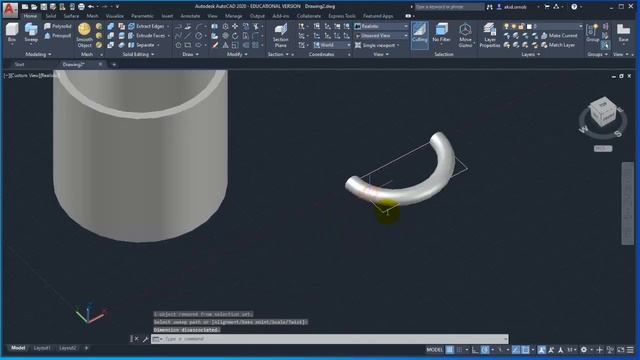
Task: Toggle grid display in status bar
Action: click(450, 350)
